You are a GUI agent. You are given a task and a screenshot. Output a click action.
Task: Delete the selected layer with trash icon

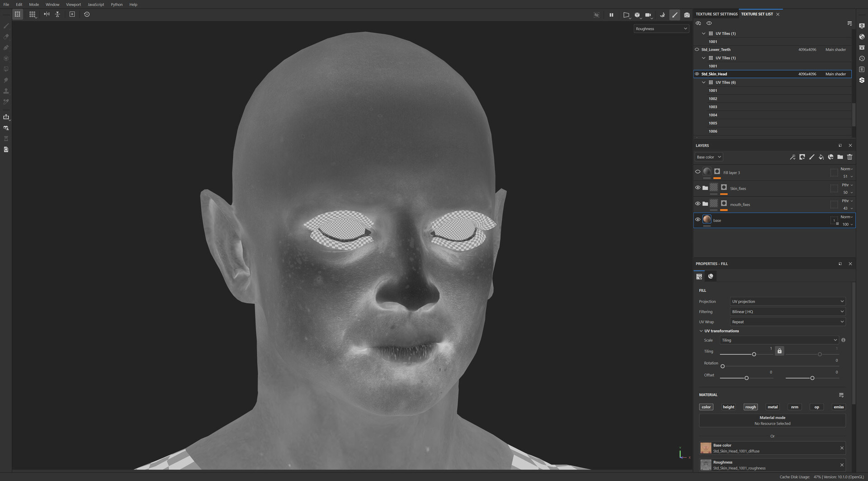[849, 157]
